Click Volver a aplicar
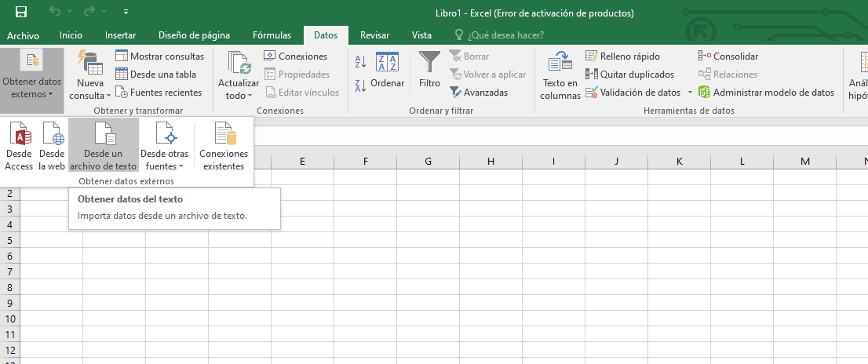868x364 pixels. point(487,74)
